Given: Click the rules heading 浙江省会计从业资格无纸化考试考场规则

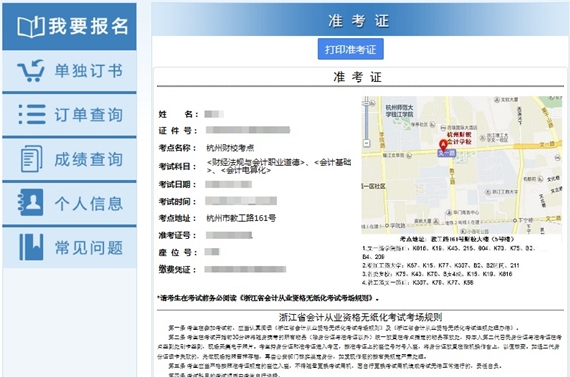Looking at the screenshot, I should coord(360,317).
